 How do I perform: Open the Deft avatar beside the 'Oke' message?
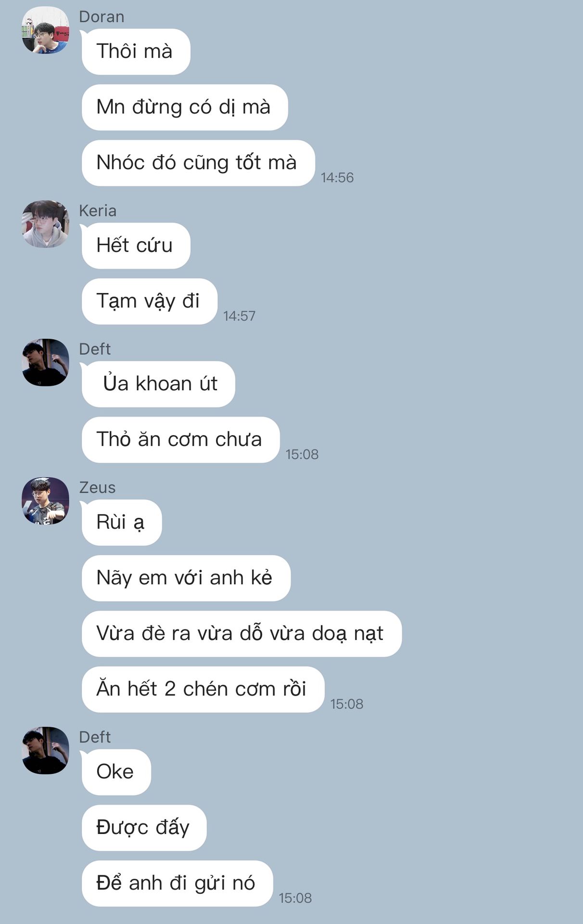pos(46,750)
